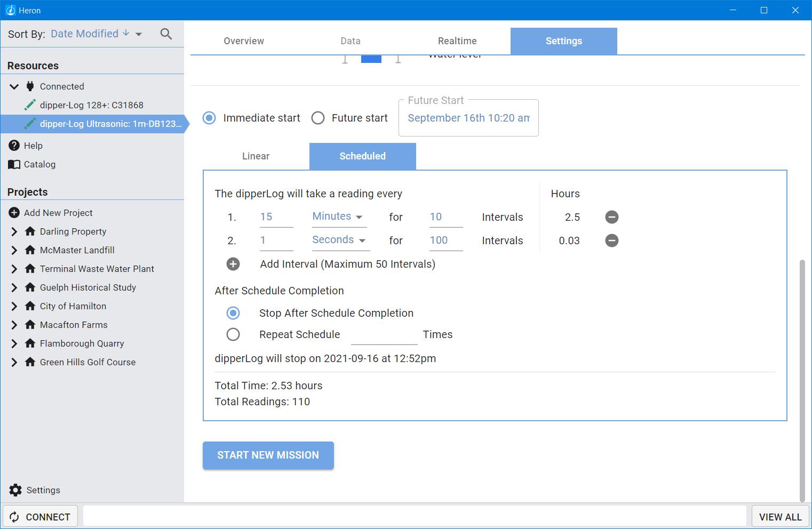The width and height of the screenshot is (812, 529).
Task: Click the bottom status text bar
Action: click(415, 517)
